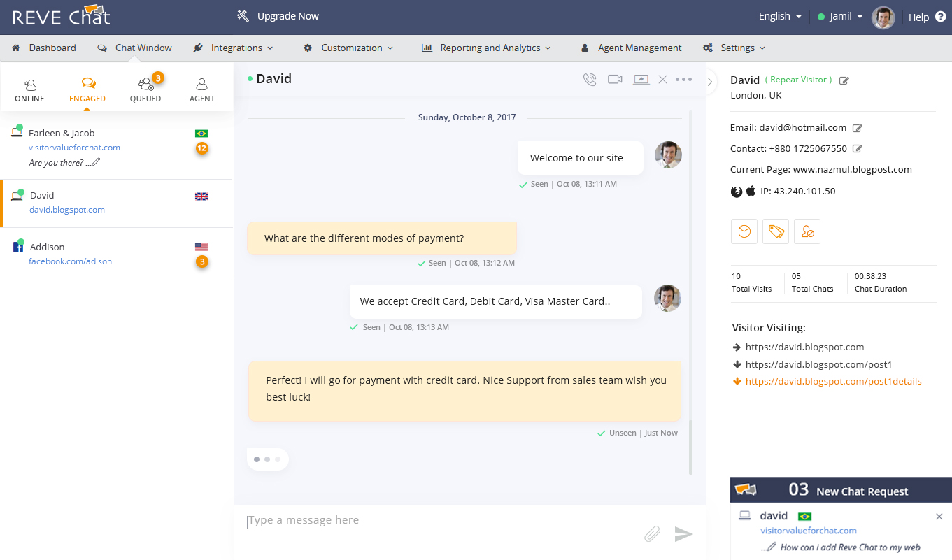This screenshot has height=560, width=952.
Task: Dismiss the new chat request from david
Action: tap(939, 516)
